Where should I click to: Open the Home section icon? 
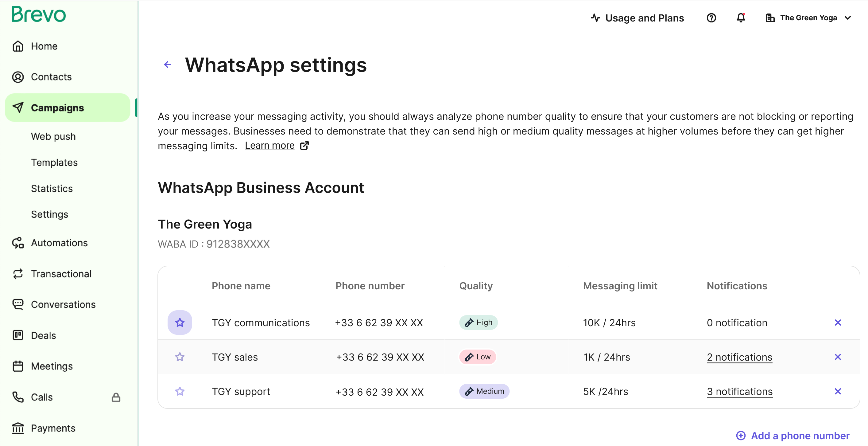point(18,46)
